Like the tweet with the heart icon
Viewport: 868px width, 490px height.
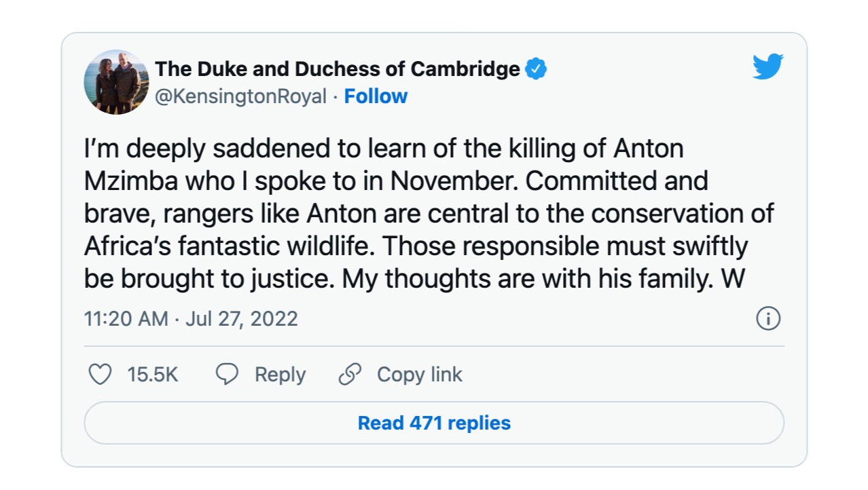[101, 374]
